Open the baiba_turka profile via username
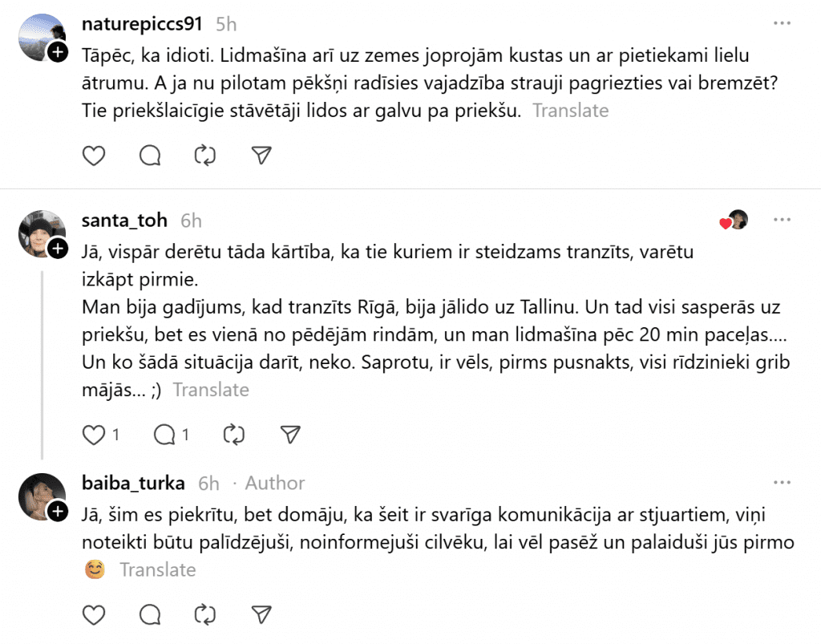This screenshot has height=644, width=821. click(x=133, y=483)
